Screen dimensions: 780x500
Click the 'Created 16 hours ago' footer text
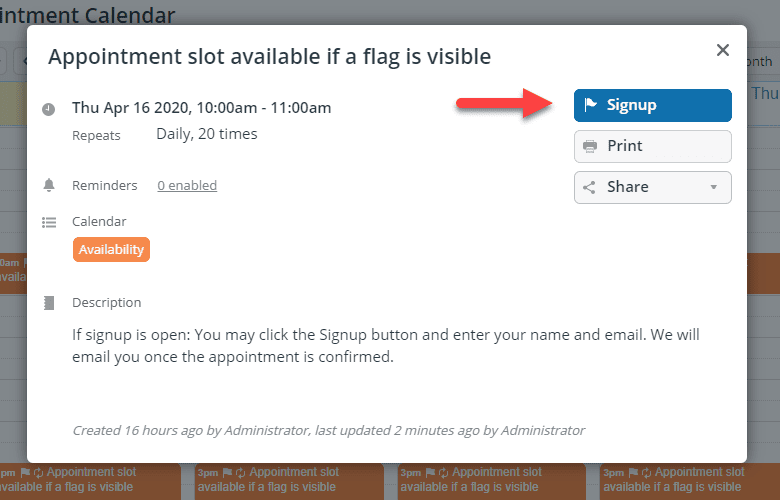[328, 430]
